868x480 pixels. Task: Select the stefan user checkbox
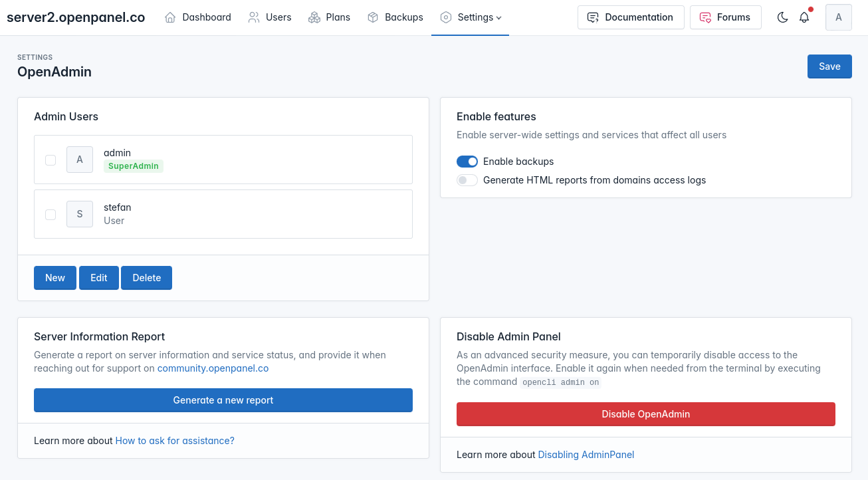tap(51, 214)
